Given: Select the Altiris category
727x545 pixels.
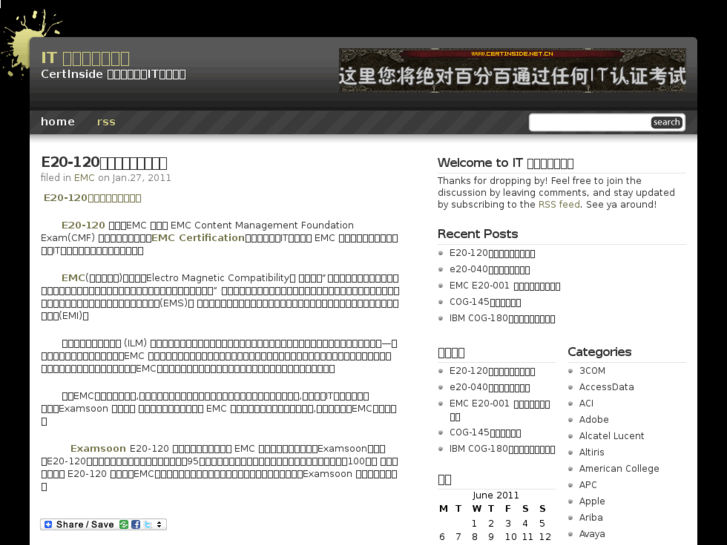Looking at the screenshot, I should click(x=592, y=452).
